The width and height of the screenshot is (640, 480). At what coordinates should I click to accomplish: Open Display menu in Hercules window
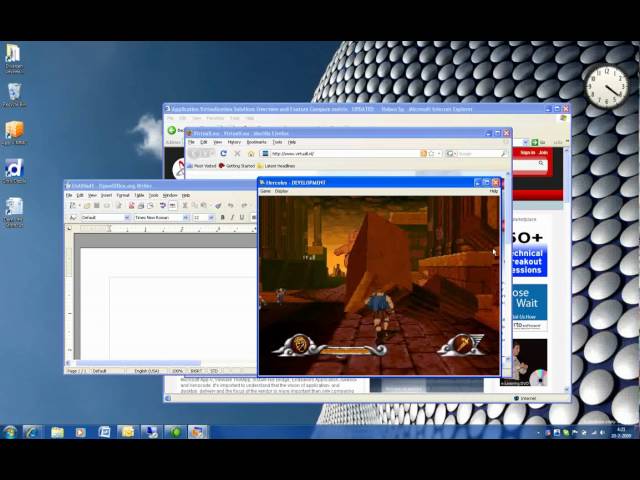[x=281, y=191]
